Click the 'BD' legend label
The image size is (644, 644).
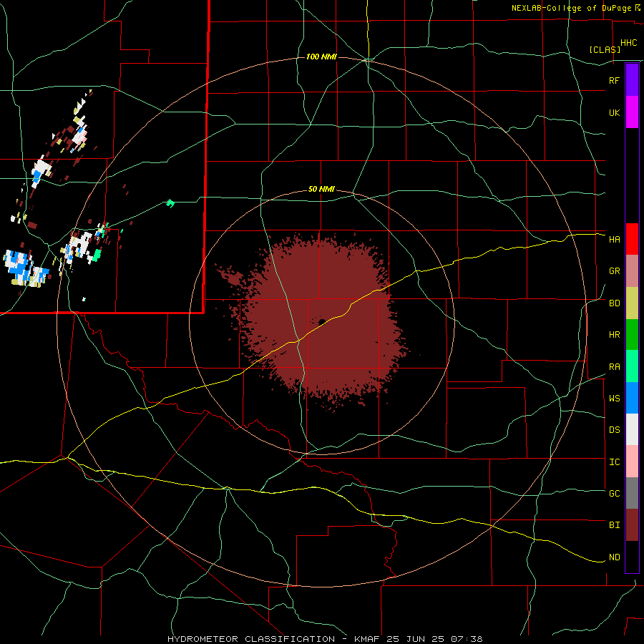coord(614,303)
